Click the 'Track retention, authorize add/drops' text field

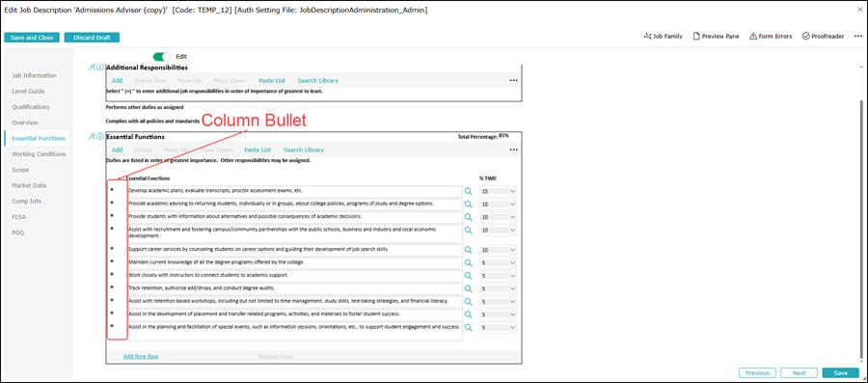294,288
